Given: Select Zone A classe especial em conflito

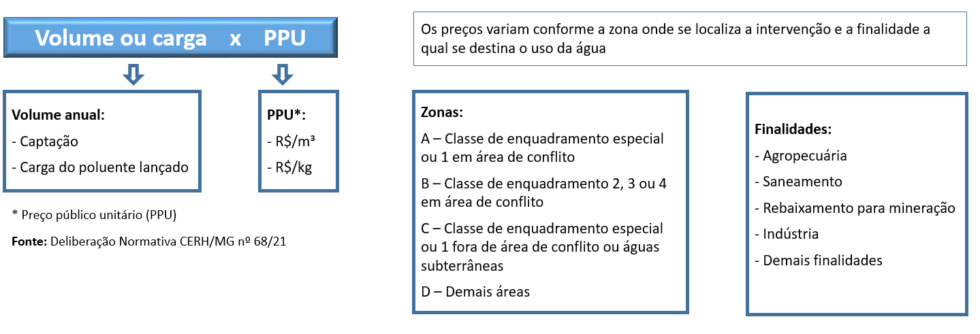Looking at the screenshot, I should pyautogui.click(x=542, y=148).
